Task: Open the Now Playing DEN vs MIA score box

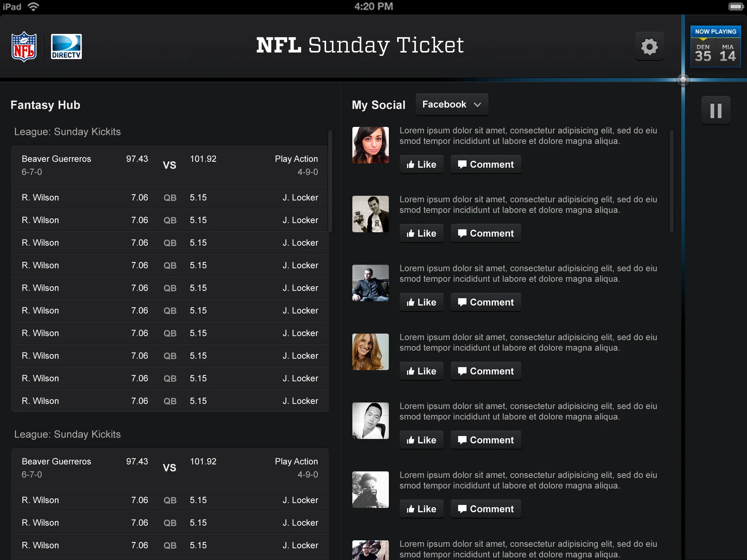Action: 715,47
